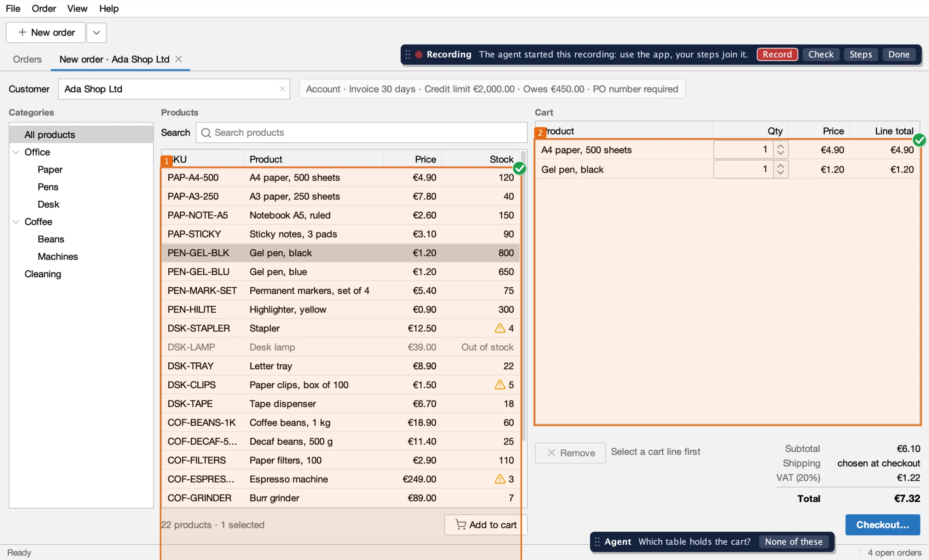The width and height of the screenshot is (929, 560).
Task: Click the low-stock warning icon on Stapler row
Action: tap(500, 328)
